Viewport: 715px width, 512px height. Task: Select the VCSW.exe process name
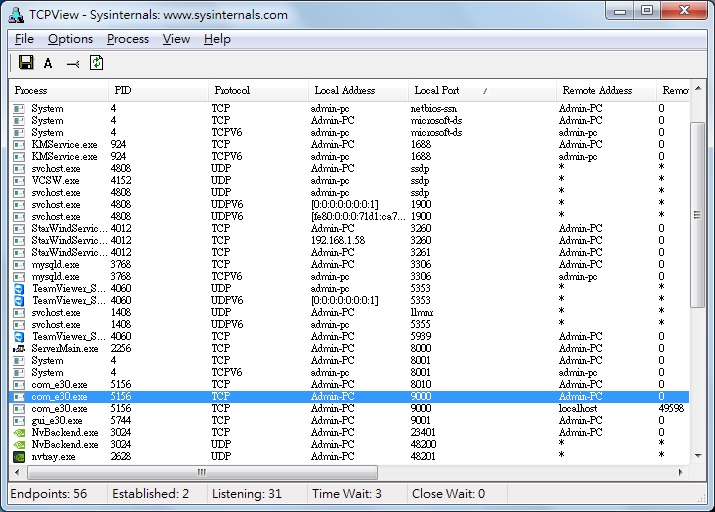pos(55,181)
